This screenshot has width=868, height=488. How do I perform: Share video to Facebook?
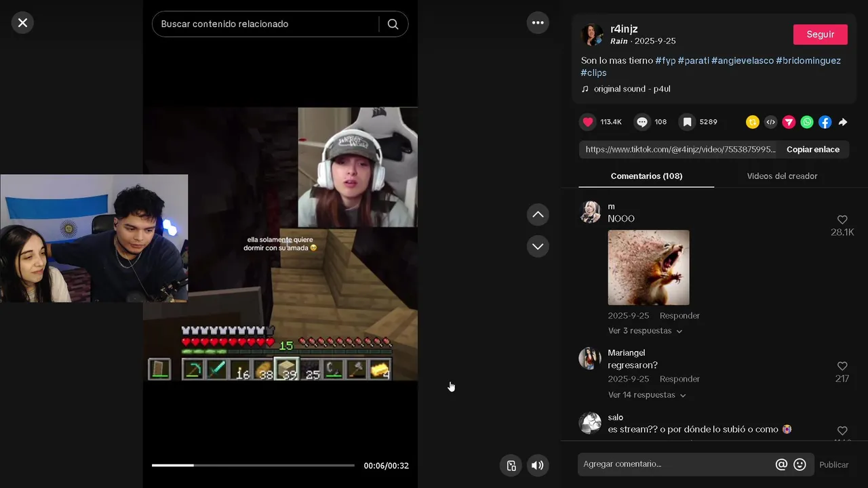point(825,122)
